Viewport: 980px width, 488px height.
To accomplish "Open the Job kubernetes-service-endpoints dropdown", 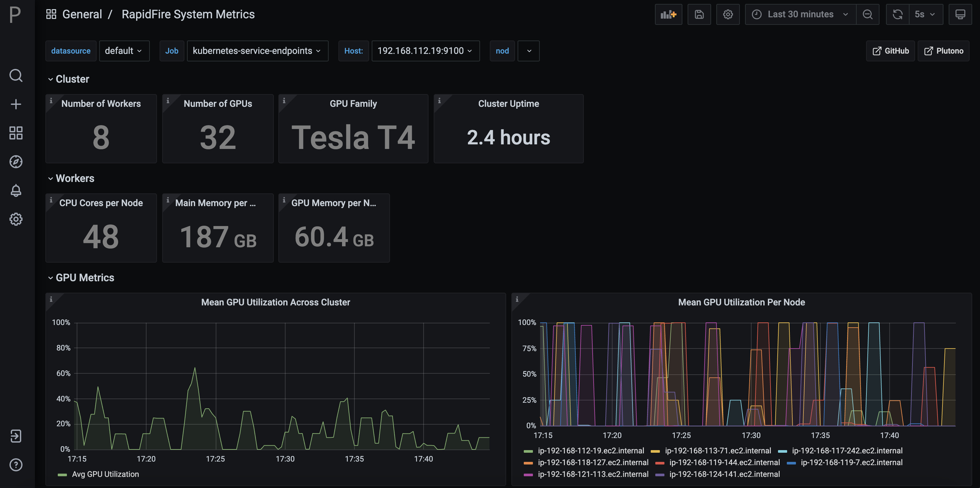I will pyautogui.click(x=257, y=51).
